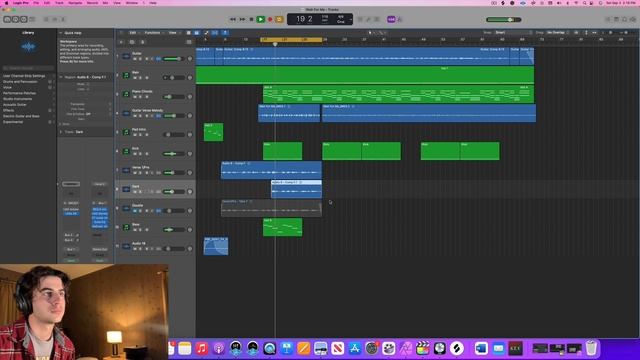Viewport: 640px width, 360px height.
Task: Open the Browsers button at far top right
Action: point(633,19)
